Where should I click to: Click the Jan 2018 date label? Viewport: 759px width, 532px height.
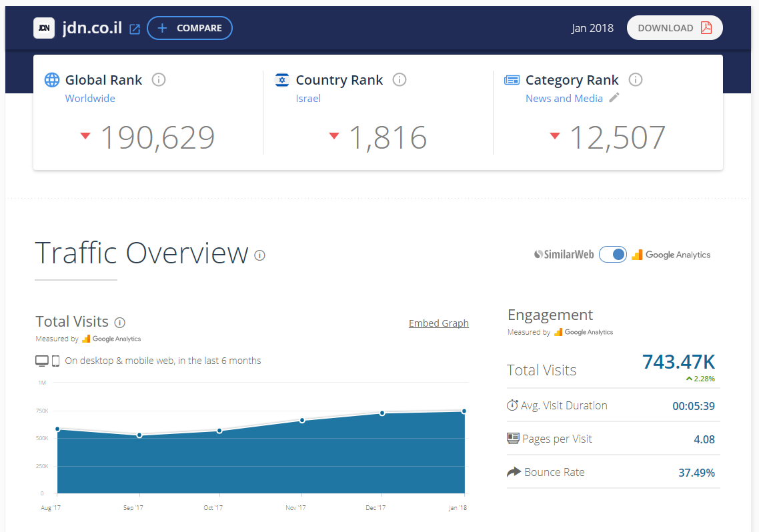(x=592, y=29)
